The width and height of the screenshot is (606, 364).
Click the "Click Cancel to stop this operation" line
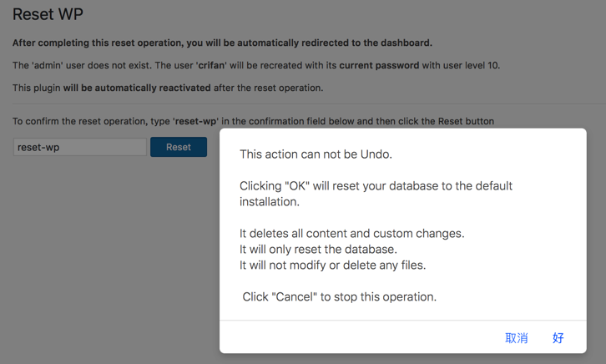339,297
